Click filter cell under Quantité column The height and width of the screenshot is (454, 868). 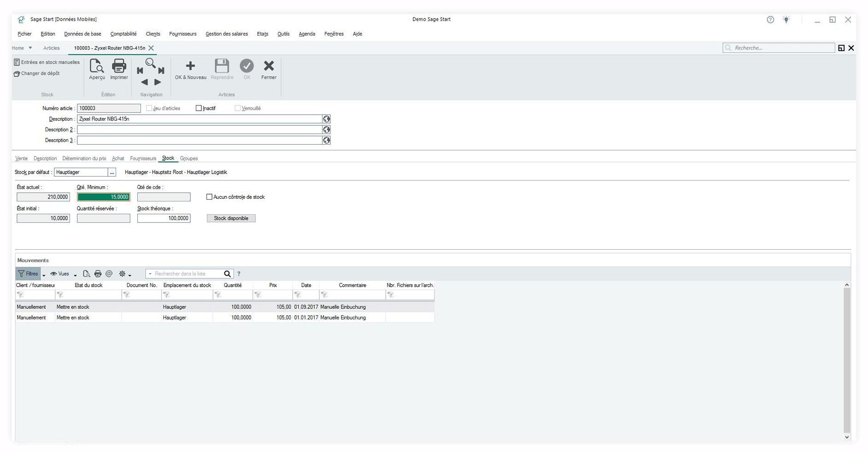(x=233, y=295)
